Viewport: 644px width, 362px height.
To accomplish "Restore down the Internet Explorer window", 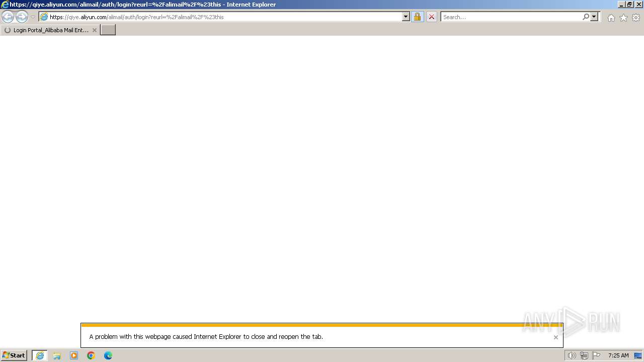I will point(630,5).
